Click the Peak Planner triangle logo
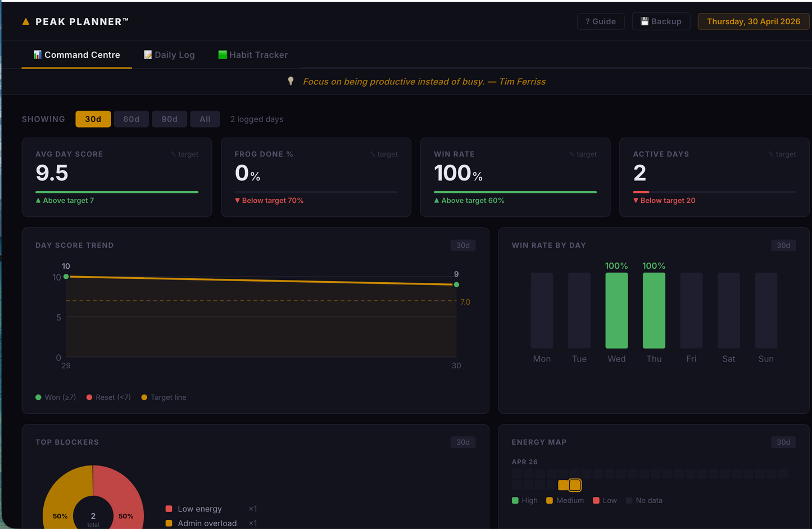The height and width of the screenshot is (529, 812). click(25, 21)
